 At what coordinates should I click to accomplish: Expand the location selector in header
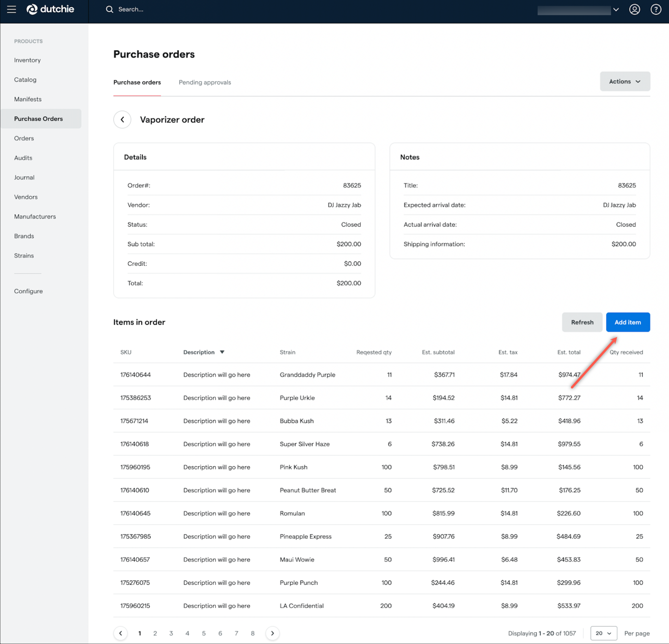616,9
